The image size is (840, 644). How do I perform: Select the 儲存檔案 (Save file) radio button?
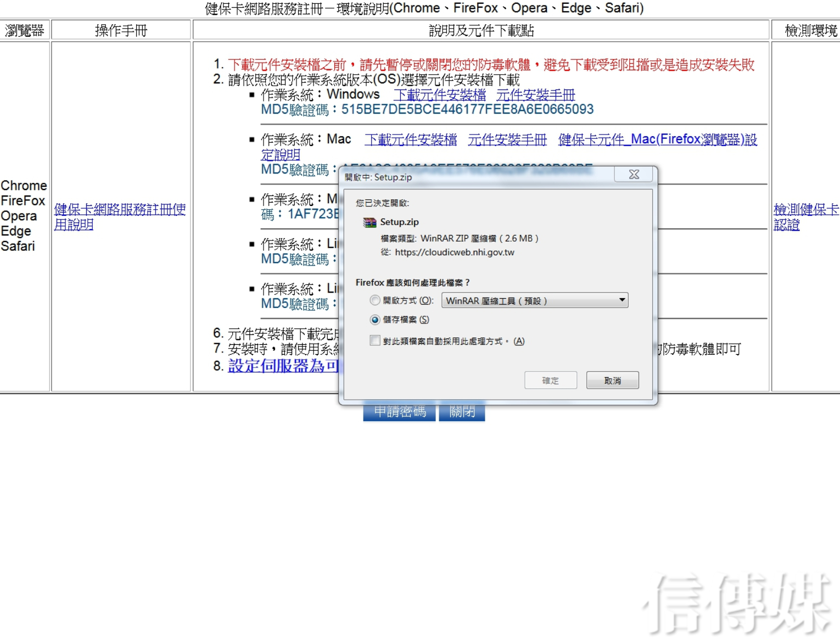click(375, 320)
